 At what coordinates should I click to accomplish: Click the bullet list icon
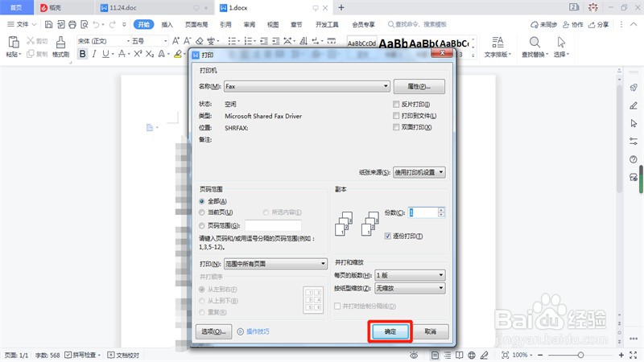232,41
